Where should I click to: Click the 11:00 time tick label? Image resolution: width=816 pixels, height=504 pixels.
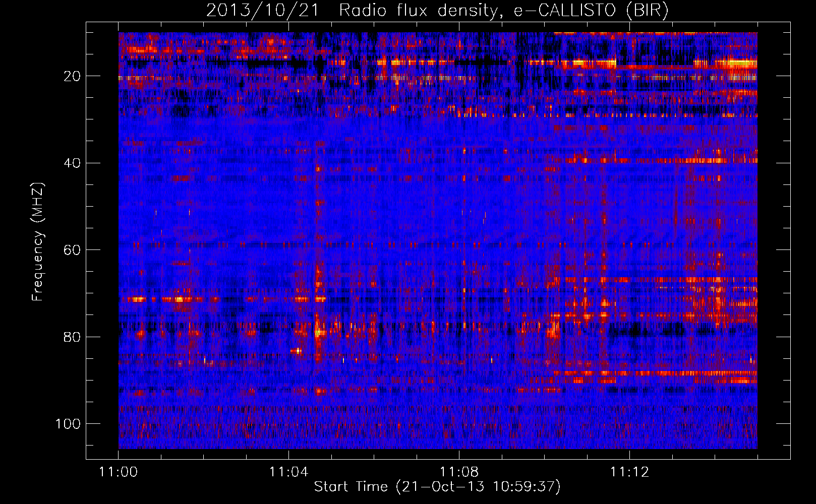tap(118, 472)
